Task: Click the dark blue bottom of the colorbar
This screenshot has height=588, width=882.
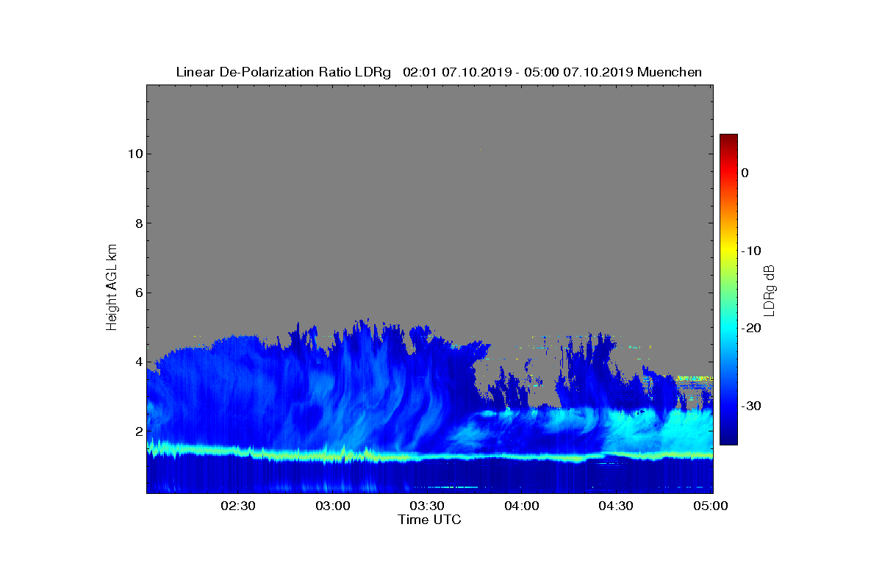Action: pyautogui.click(x=728, y=440)
